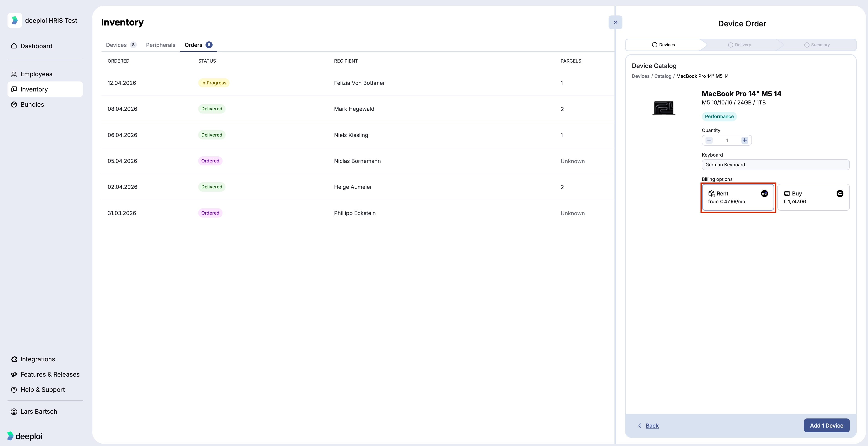Select Inventory in the sidebar
Viewport: 868px width, 446px height.
pos(45,89)
